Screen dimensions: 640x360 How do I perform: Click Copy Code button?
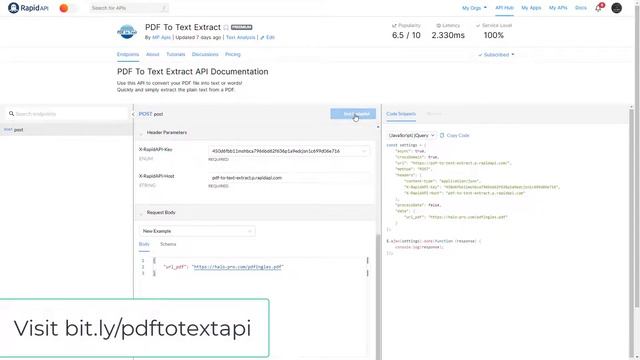pyautogui.click(x=454, y=135)
